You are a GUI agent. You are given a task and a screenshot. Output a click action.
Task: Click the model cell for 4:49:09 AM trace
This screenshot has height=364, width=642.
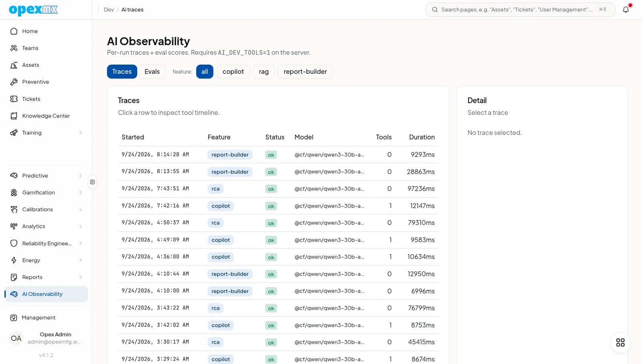coord(329,240)
